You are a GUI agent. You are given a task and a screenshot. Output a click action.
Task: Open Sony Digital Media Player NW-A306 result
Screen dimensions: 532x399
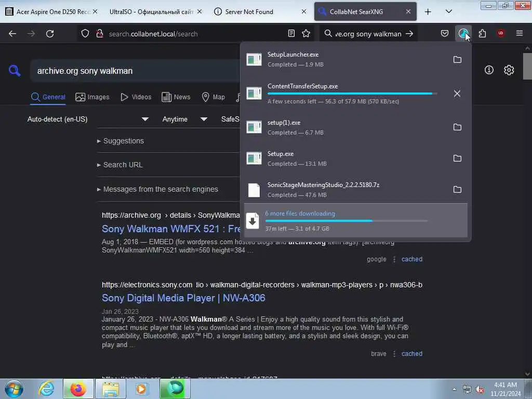pos(183,298)
